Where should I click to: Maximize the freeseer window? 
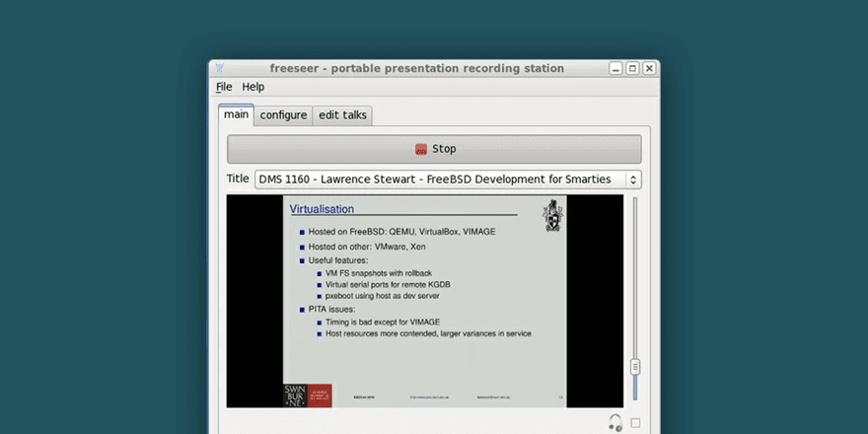point(632,68)
